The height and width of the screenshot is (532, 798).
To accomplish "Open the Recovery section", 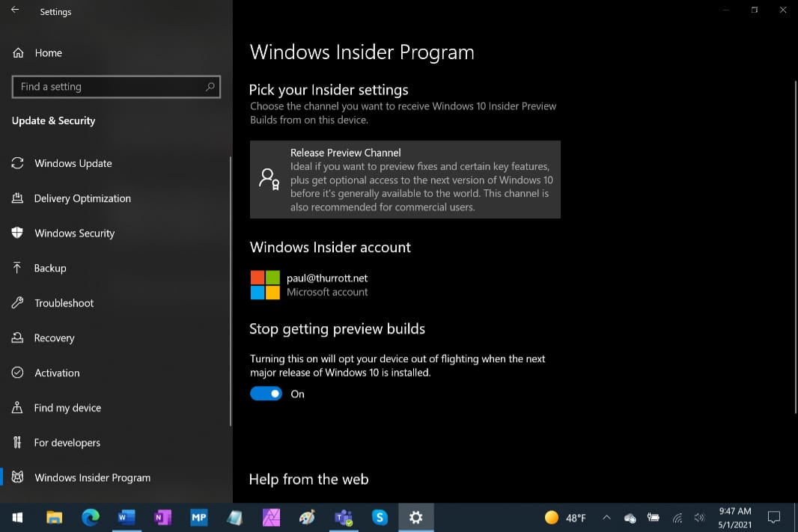I will (54, 338).
